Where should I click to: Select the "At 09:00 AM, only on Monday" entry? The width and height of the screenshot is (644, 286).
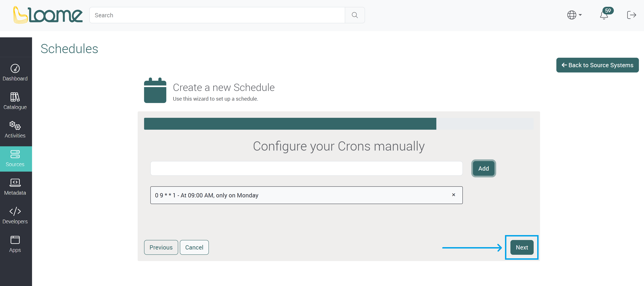[306, 195]
